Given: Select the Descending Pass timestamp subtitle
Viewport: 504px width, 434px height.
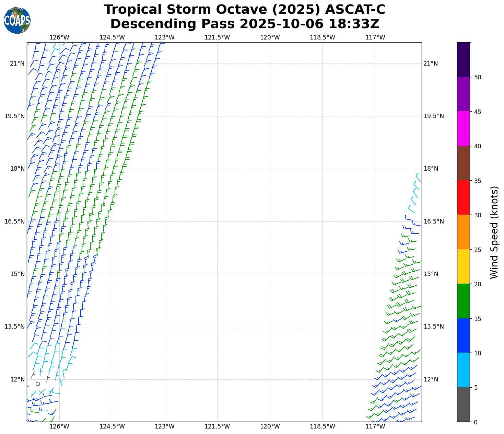Looking at the screenshot, I should [245, 24].
